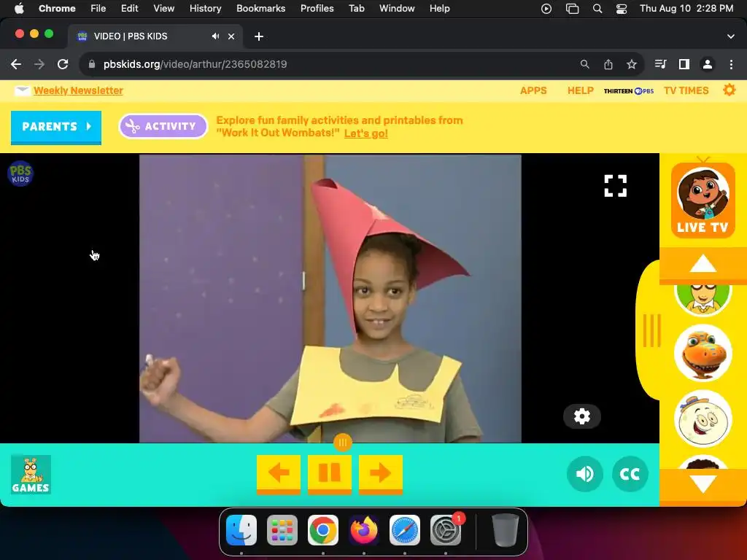Open Chrome three-dot menu

coord(731,64)
